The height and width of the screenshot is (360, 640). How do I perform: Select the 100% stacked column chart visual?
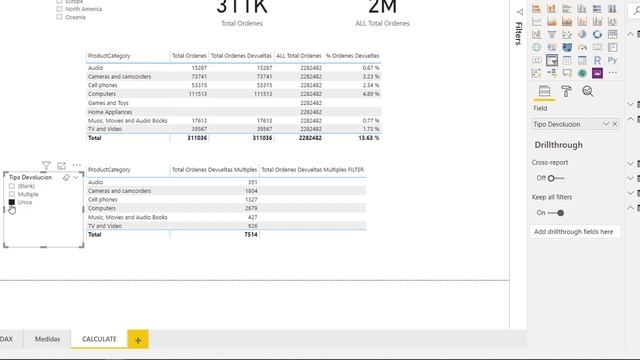612,9
